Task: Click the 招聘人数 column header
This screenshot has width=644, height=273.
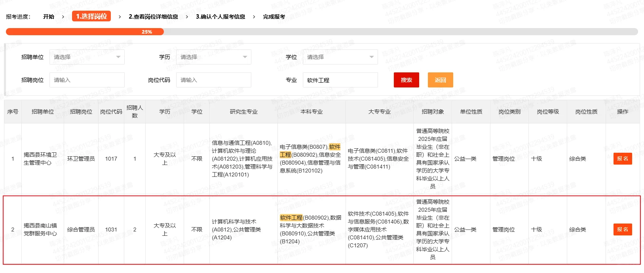Action: pos(135,112)
